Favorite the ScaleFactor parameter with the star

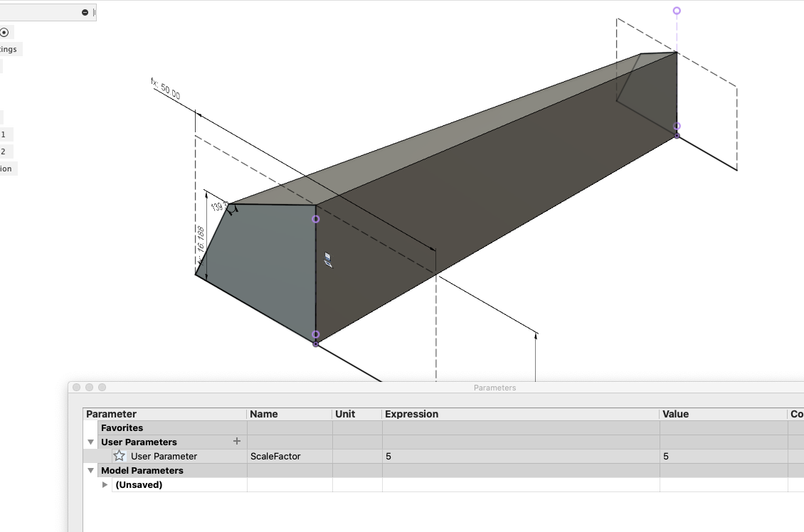120,456
